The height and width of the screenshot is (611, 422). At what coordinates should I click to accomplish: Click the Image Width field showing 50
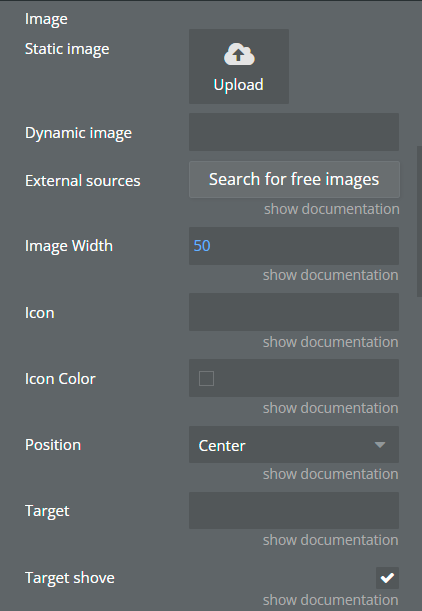pos(294,246)
